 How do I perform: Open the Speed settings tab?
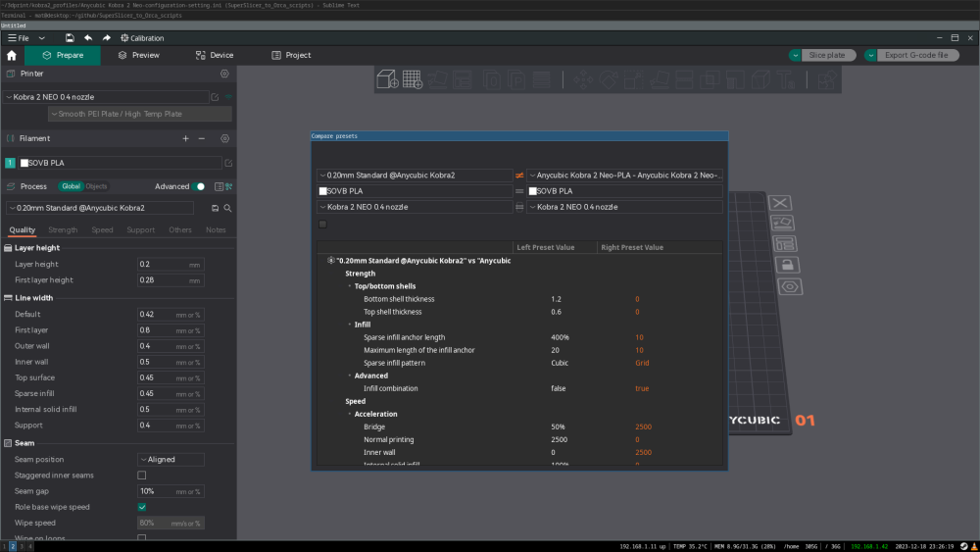[103, 230]
